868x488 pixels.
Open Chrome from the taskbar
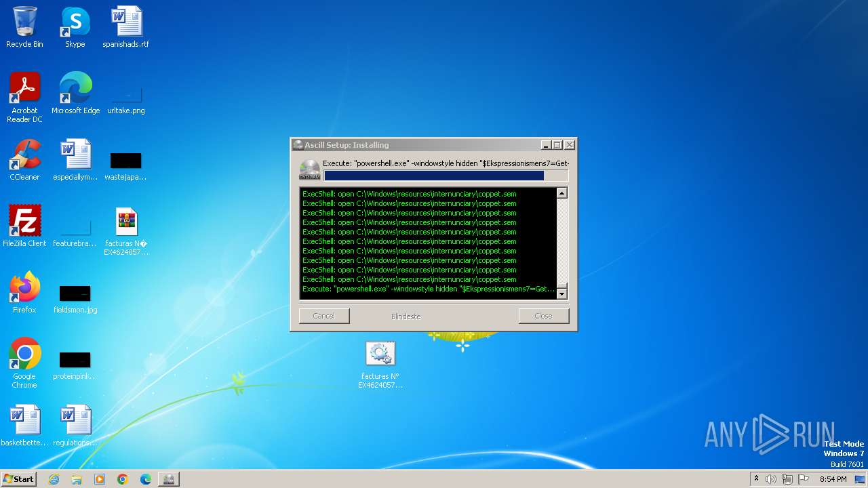tap(123, 479)
